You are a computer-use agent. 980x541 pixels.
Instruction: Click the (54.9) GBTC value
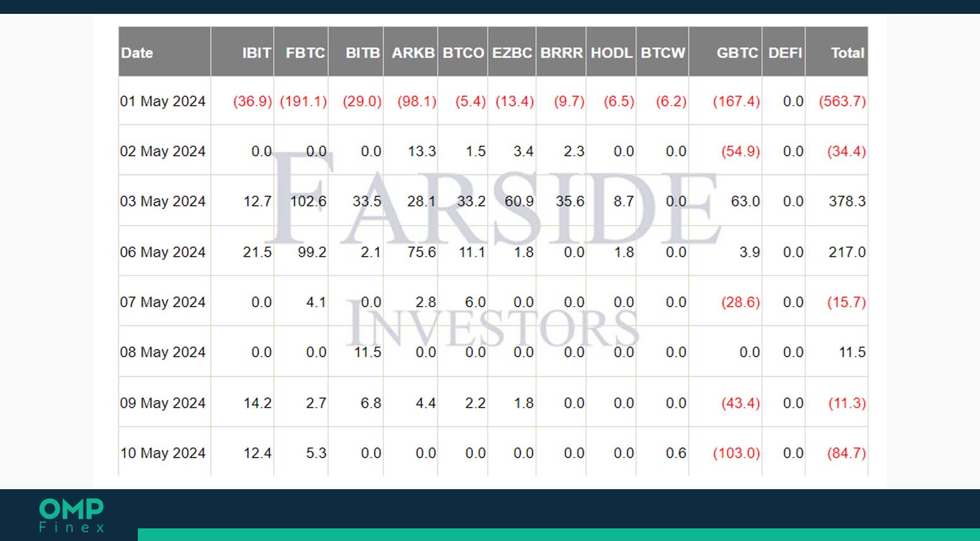pyautogui.click(x=740, y=151)
